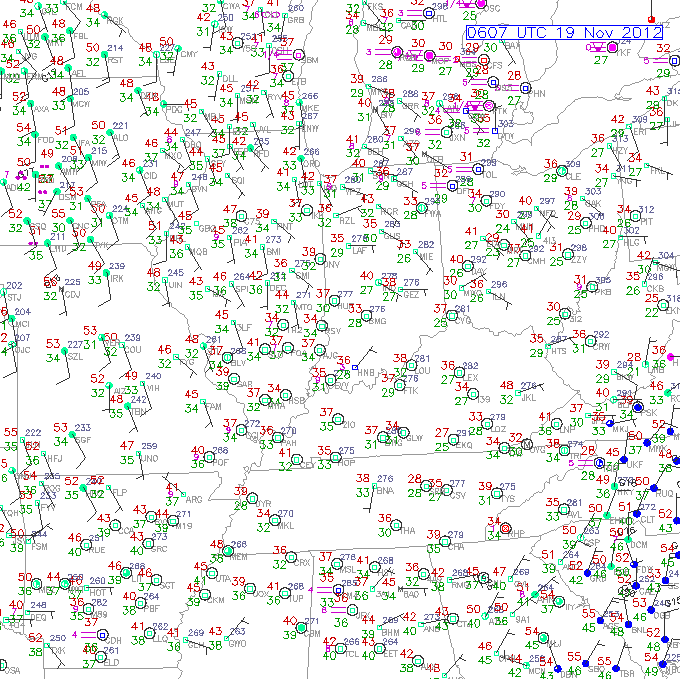The image size is (680, 680).
Task: Click the FAM station label
Action: pyautogui.click(x=213, y=407)
